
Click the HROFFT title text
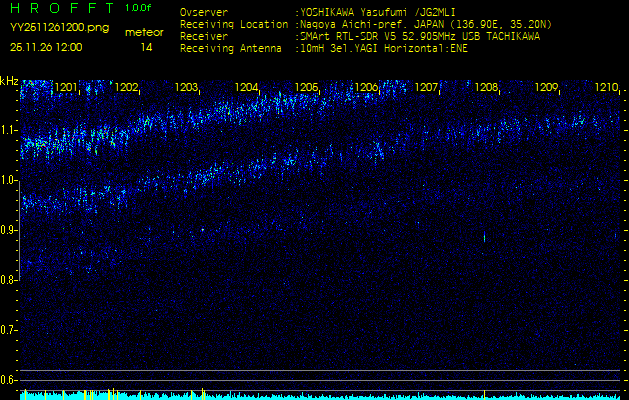(x=58, y=8)
